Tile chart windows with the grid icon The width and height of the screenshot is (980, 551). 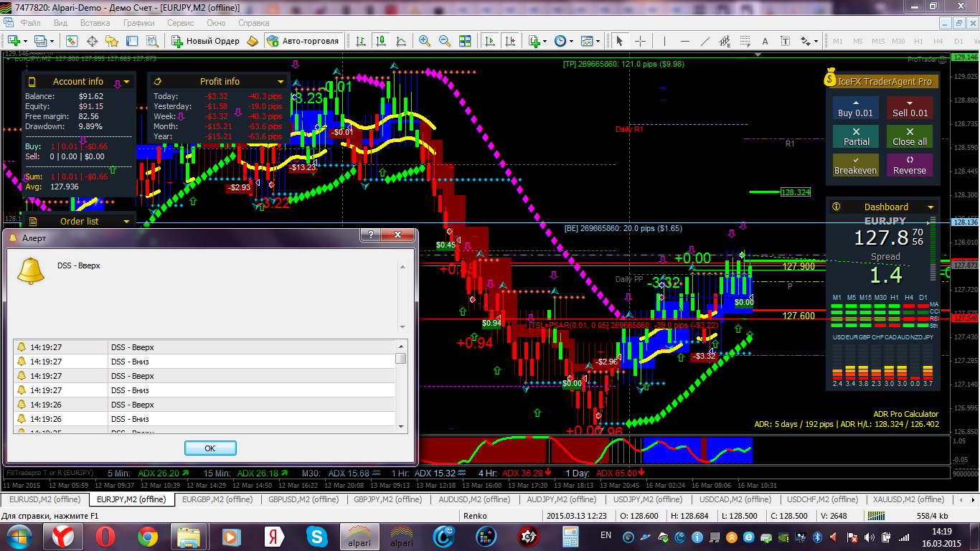tap(464, 41)
